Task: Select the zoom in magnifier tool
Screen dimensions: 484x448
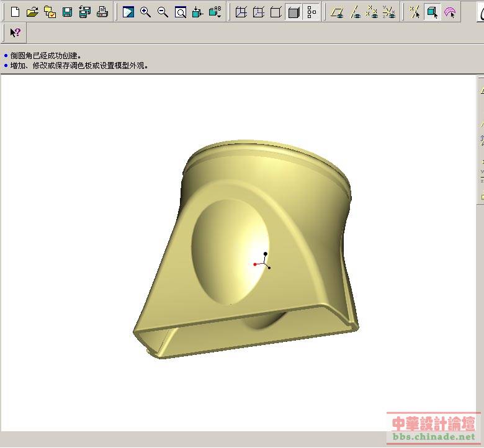Action: (145, 12)
